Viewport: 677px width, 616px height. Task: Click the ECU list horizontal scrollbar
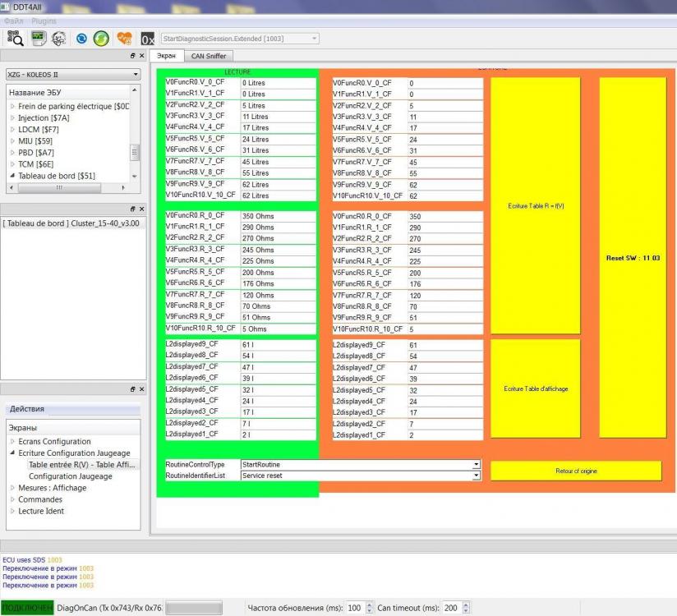(x=68, y=188)
